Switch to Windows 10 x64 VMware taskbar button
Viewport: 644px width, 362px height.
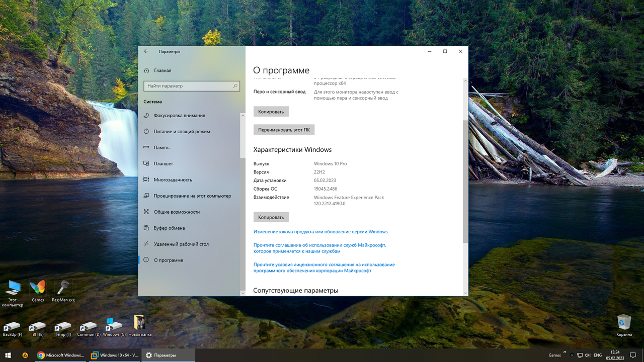pos(114,355)
